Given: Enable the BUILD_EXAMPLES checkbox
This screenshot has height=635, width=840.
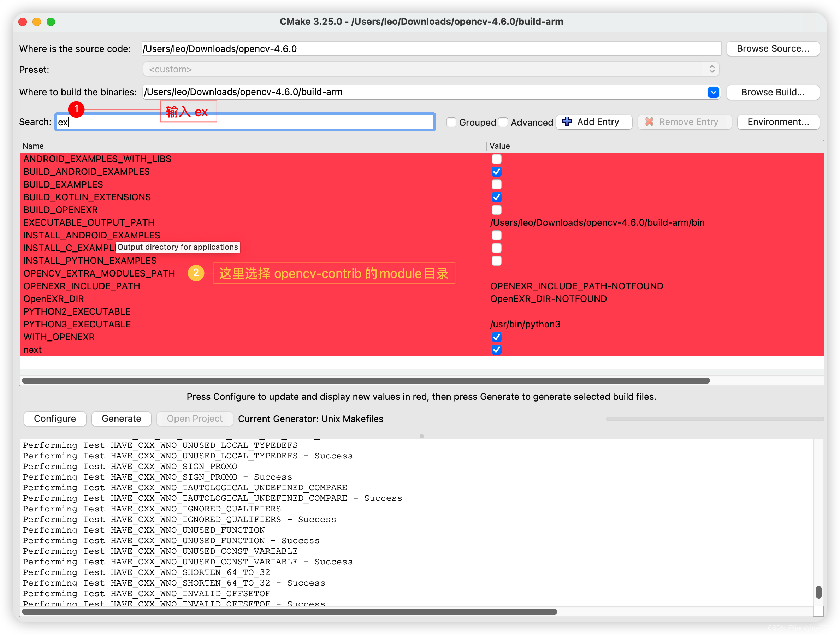Looking at the screenshot, I should [x=496, y=184].
